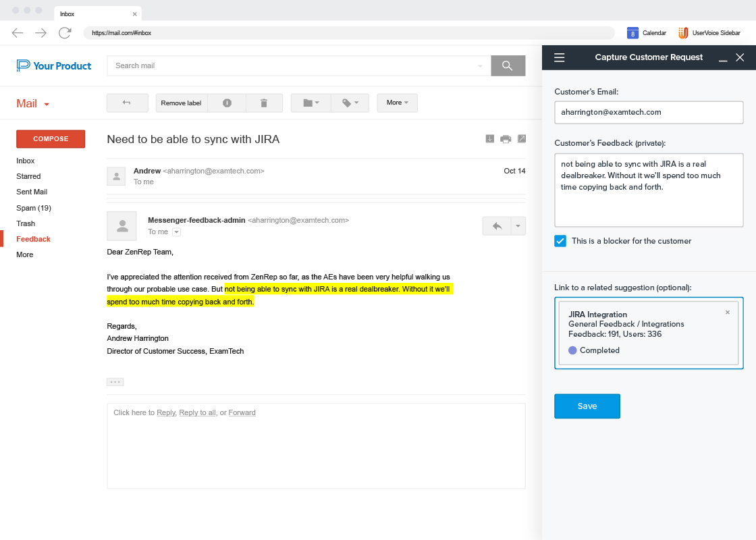This screenshot has width=756, height=540.
Task: Click the download arrow icon beside subject
Action: click(x=490, y=139)
